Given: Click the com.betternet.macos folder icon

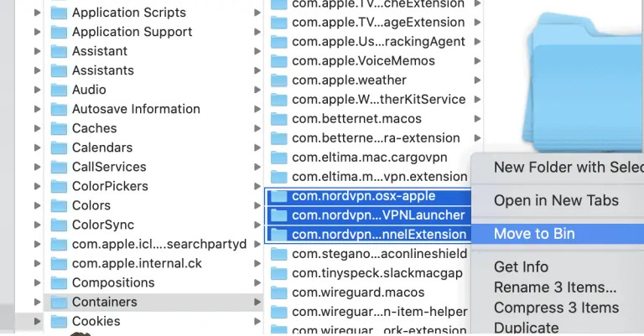Looking at the screenshot, I should [279, 119].
